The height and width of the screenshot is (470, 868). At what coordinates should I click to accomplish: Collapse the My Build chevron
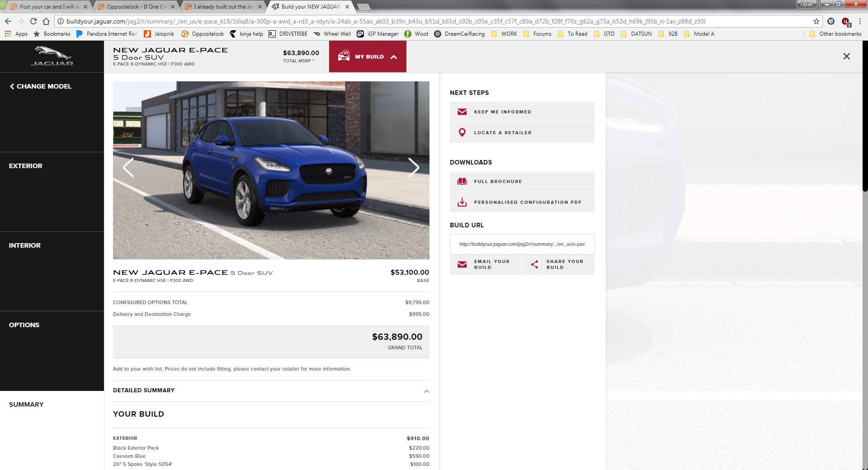[394, 57]
